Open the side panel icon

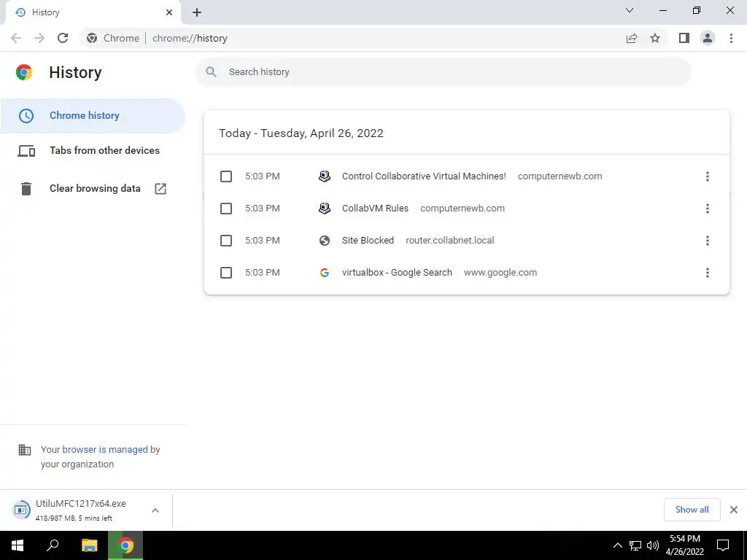[x=684, y=38]
